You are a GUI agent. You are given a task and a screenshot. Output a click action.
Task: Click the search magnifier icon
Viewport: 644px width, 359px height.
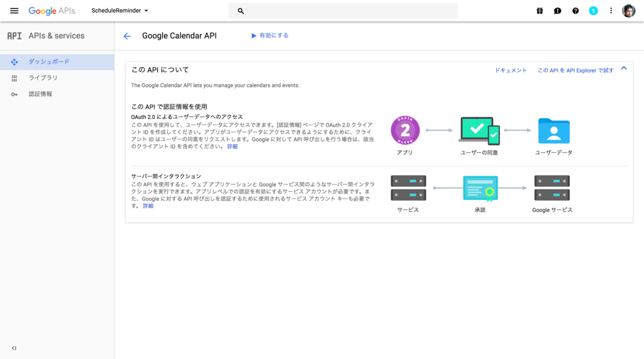[x=241, y=11]
